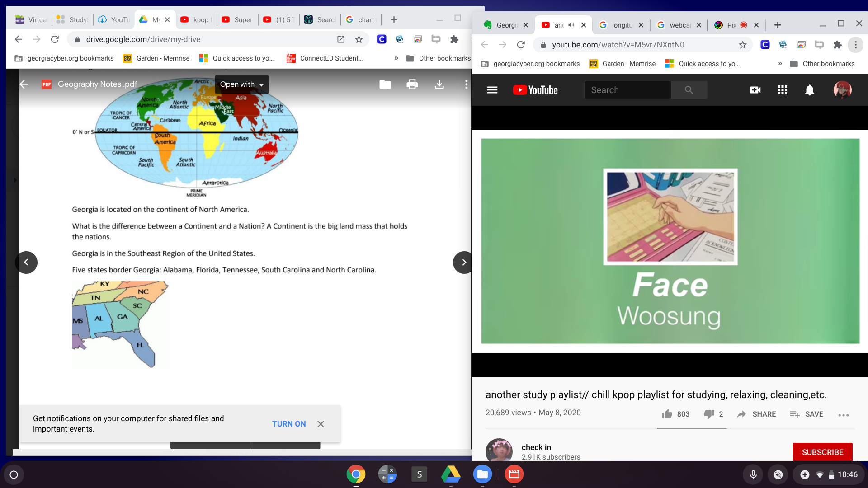Screen dimensions: 868x488
Task: Print the Geography Notes PDF
Action: tap(412, 84)
